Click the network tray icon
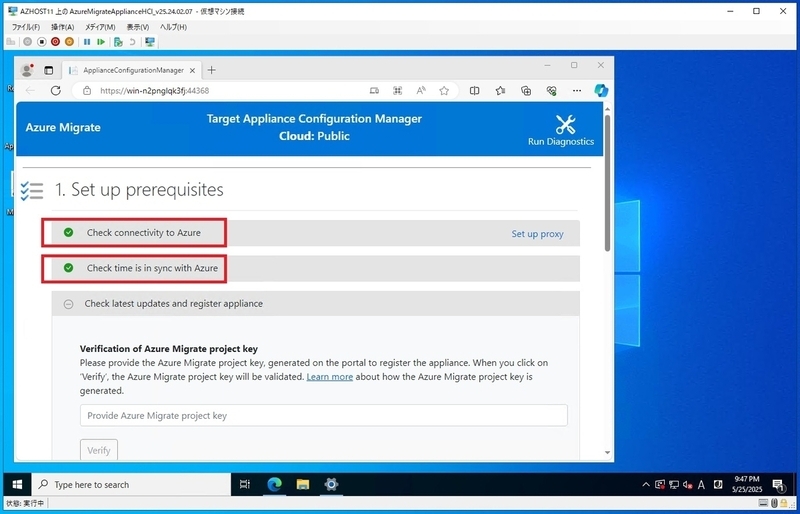 (674, 485)
